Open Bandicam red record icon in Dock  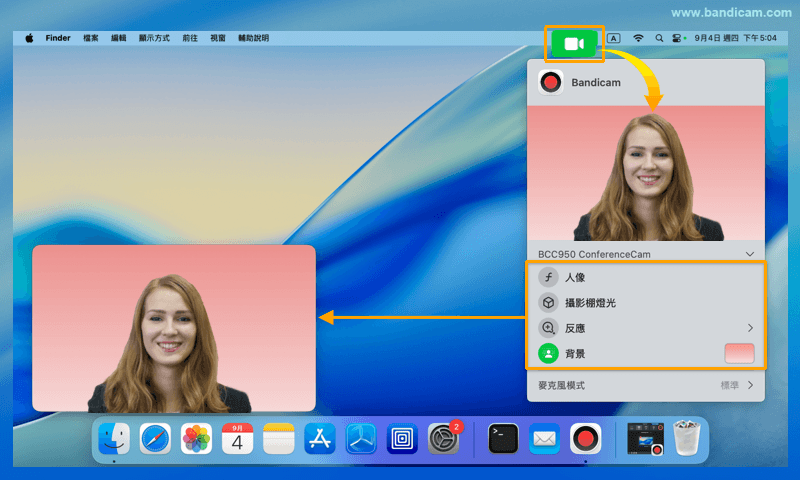click(585, 439)
